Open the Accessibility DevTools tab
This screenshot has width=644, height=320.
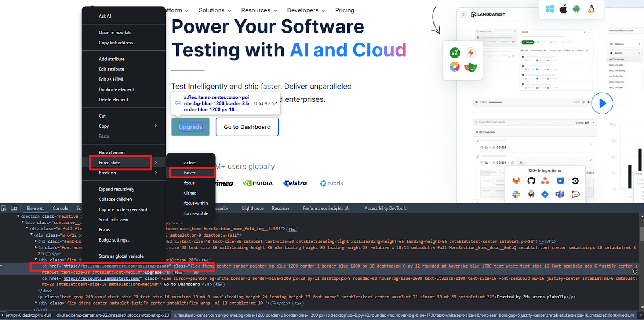[x=386, y=209]
